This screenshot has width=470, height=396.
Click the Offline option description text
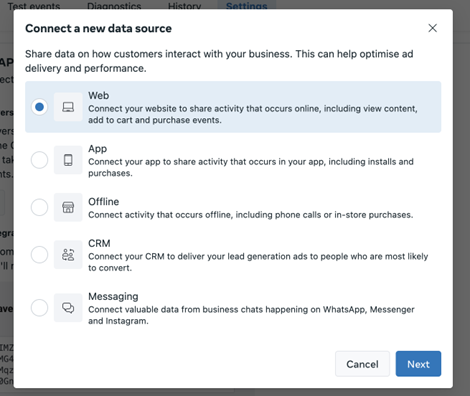[250, 215]
